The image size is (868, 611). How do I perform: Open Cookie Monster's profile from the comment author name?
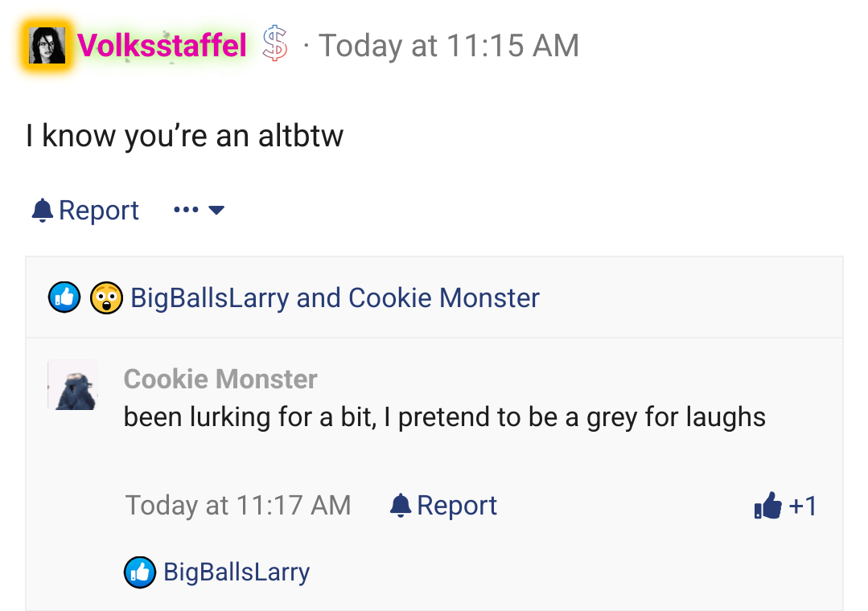point(220,379)
